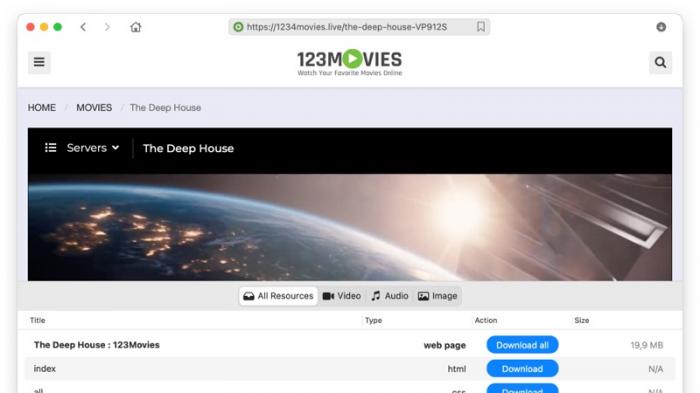Maximize the window with the green button
700x393 pixels.
coord(58,27)
